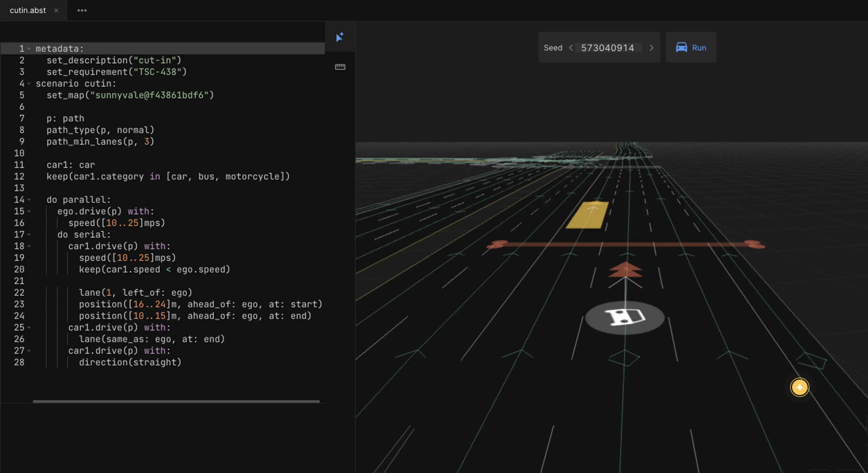This screenshot has width=868, height=473.
Task: Click the blue sparkle cursor tool icon
Action: click(340, 37)
